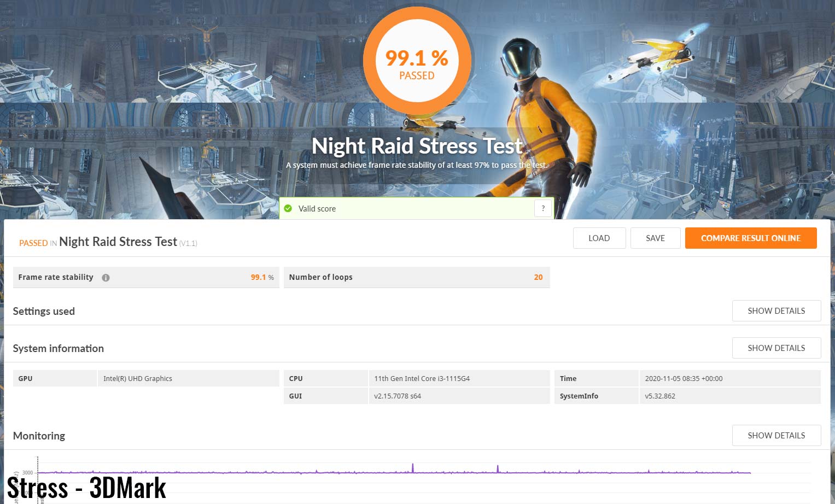
Task: Load a saved benchmark result
Action: click(599, 238)
